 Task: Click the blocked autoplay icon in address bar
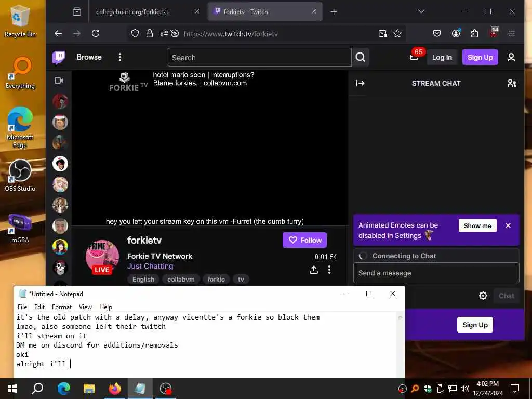pos(175,34)
